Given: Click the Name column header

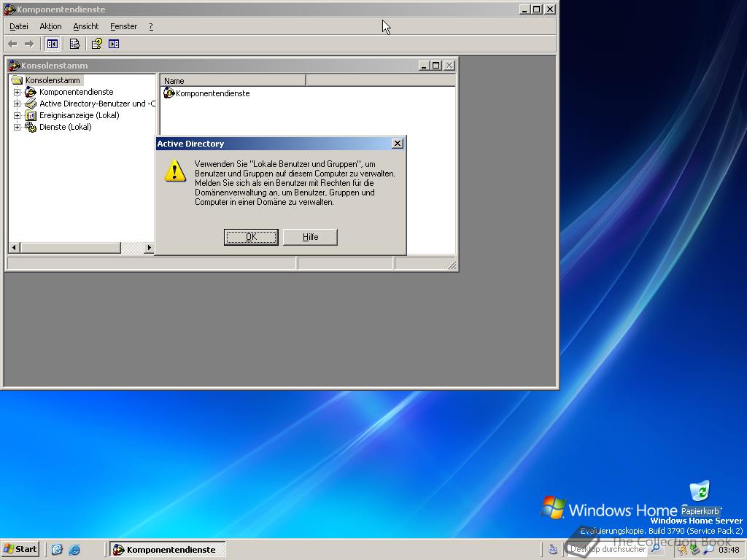Looking at the screenshot, I should click(233, 80).
